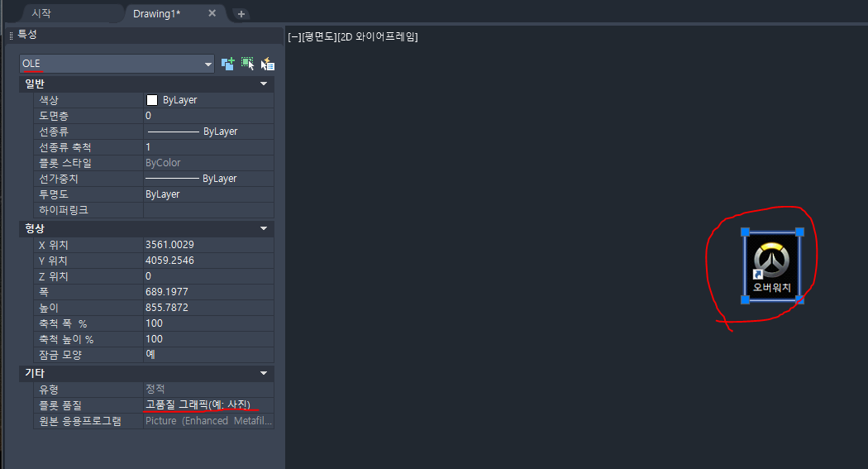Select the Drawing1* tab
Image resolution: width=868 pixels, height=469 pixels.
[157, 14]
